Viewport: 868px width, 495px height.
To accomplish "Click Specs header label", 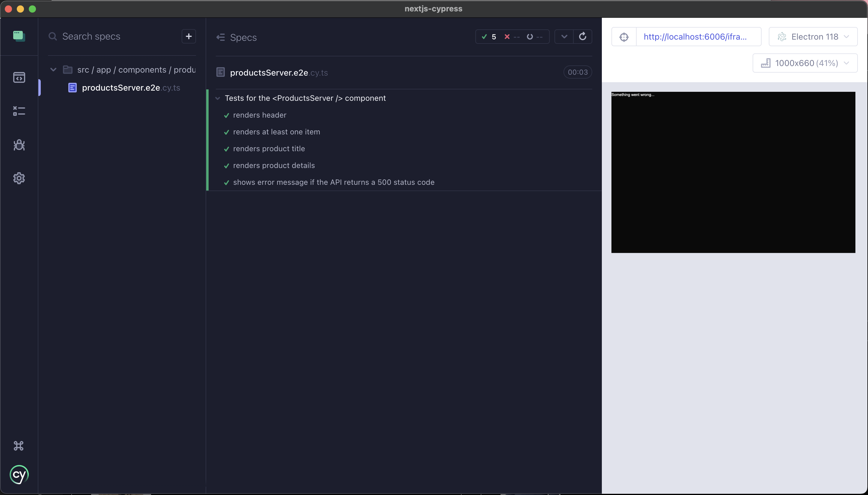I will [x=243, y=37].
